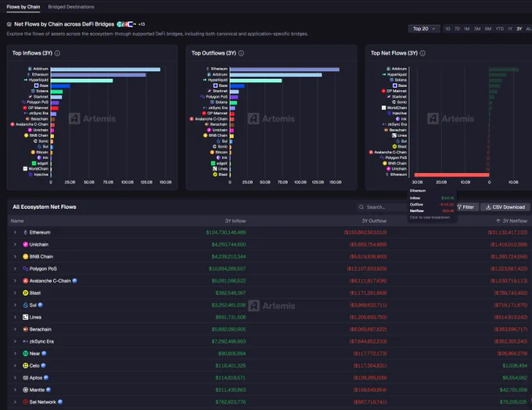
Task: Expand the BNB Chain row
Action: click(x=15, y=257)
